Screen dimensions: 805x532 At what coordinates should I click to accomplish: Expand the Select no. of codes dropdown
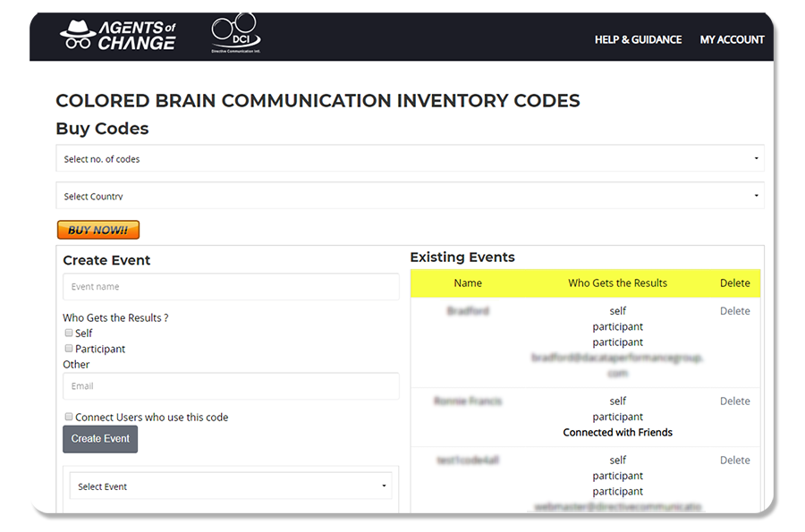point(410,159)
